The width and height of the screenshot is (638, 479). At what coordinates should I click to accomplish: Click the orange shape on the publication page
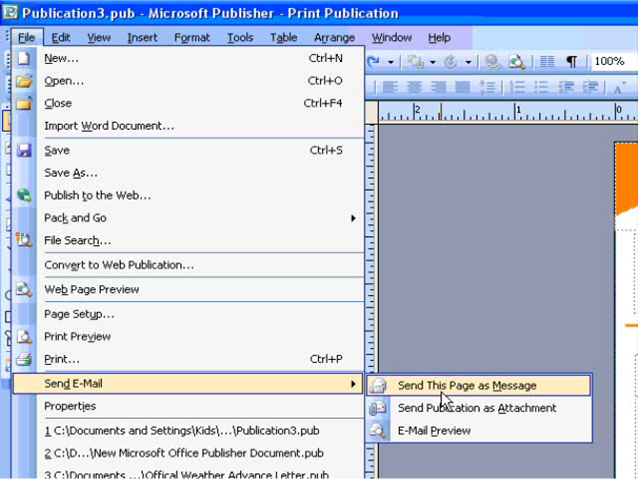pyautogui.click(x=627, y=178)
